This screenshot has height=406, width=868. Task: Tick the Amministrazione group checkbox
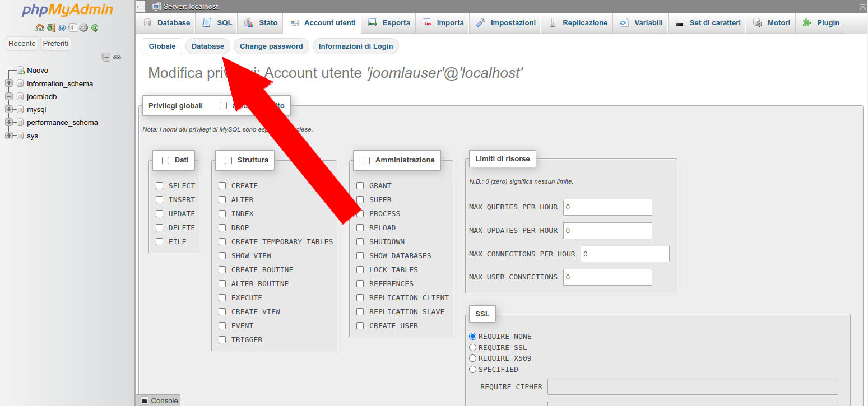coord(366,160)
